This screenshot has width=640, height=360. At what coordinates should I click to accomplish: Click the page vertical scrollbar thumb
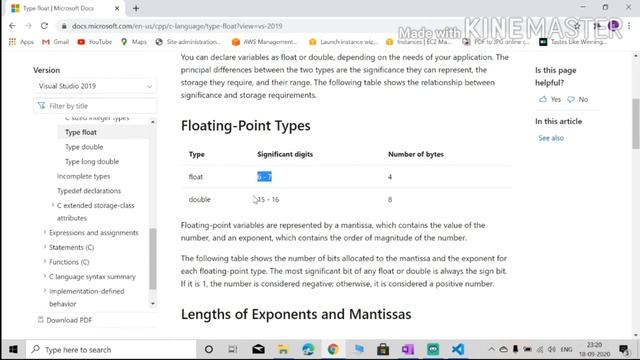[636, 124]
